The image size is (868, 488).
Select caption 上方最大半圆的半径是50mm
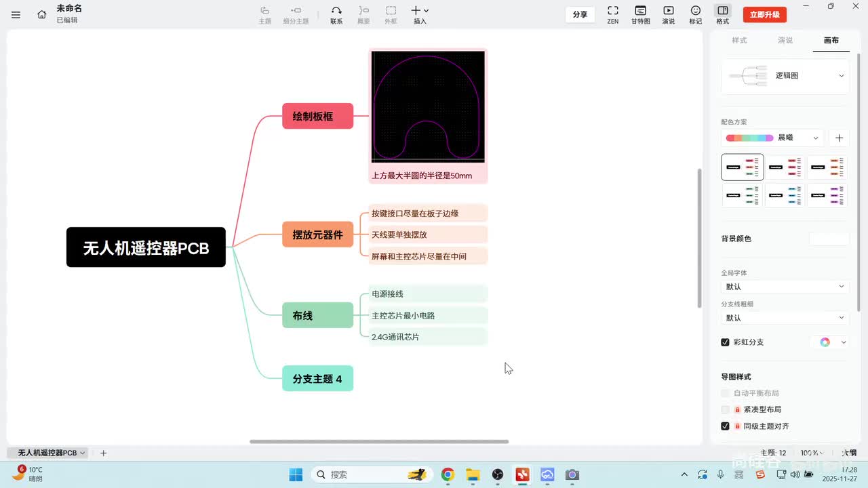pos(422,176)
